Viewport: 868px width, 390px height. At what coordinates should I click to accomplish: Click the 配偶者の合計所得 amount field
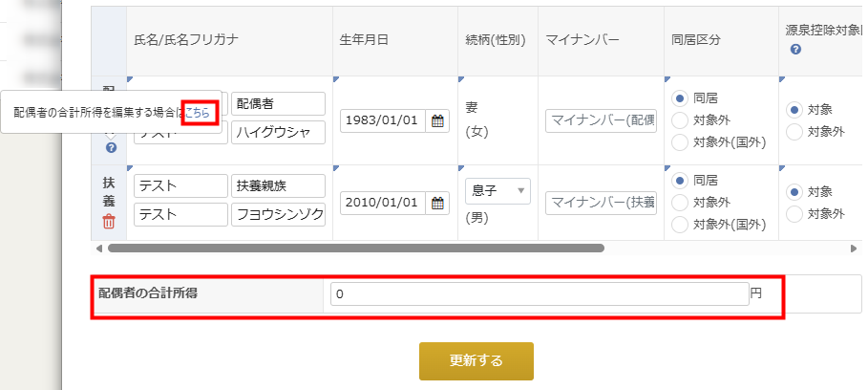[x=540, y=295]
